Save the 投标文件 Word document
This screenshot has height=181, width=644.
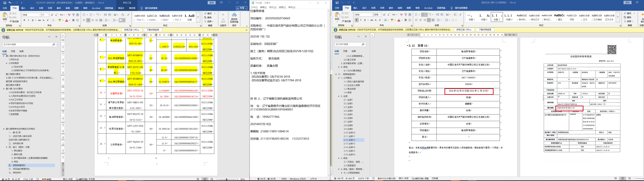coord(337,3)
